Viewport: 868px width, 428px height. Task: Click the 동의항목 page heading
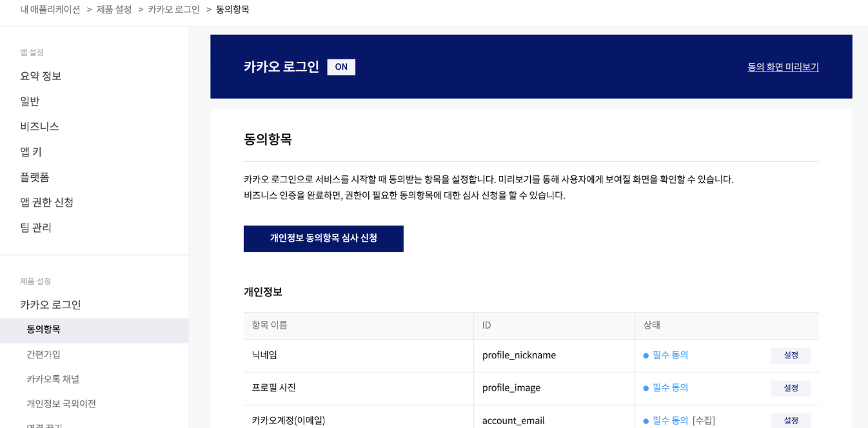click(268, 139)
